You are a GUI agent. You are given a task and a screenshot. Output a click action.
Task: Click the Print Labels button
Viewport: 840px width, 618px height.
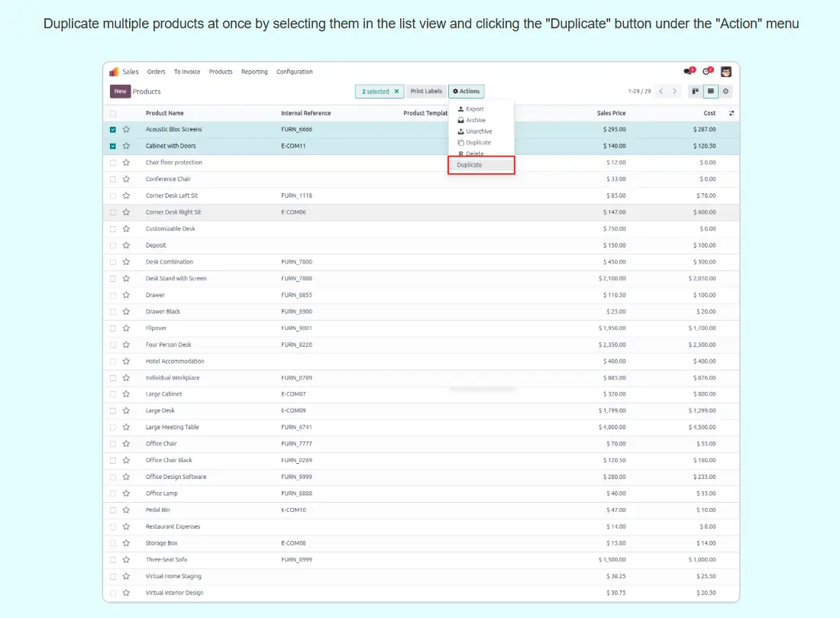426,92
